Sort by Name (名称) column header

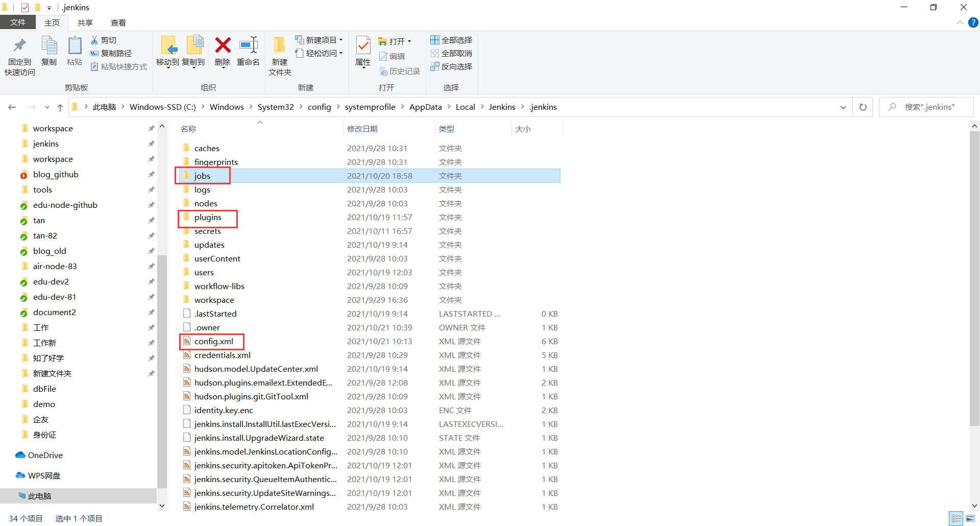(260, 129)
